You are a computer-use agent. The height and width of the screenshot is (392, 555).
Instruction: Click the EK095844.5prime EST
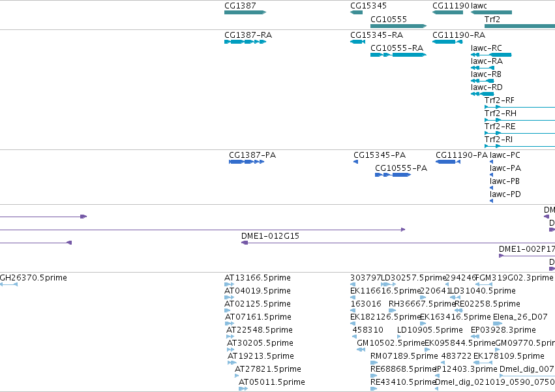pos(427,350)
